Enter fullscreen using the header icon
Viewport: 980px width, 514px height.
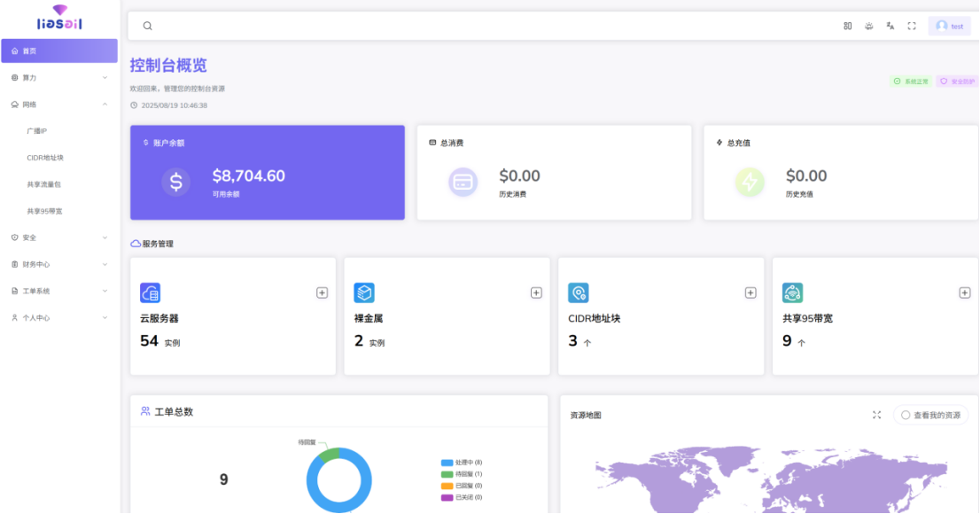(911, 27)
